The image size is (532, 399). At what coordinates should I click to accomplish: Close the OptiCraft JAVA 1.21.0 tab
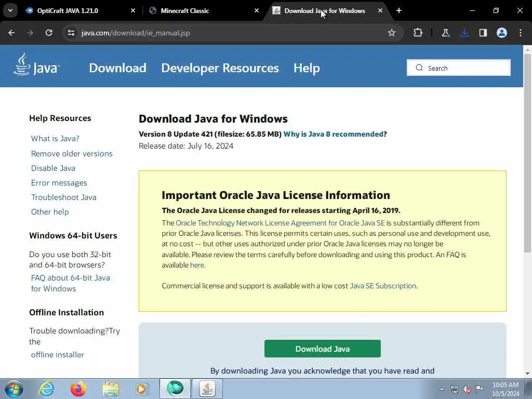133,10
